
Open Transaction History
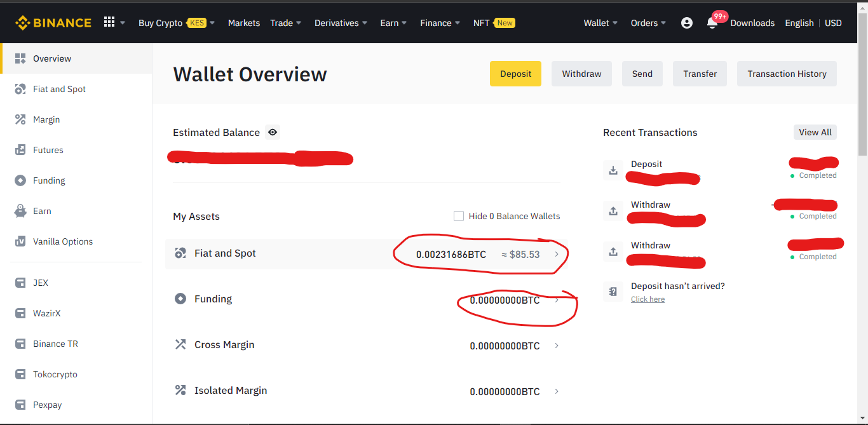[x=787, y=74]
